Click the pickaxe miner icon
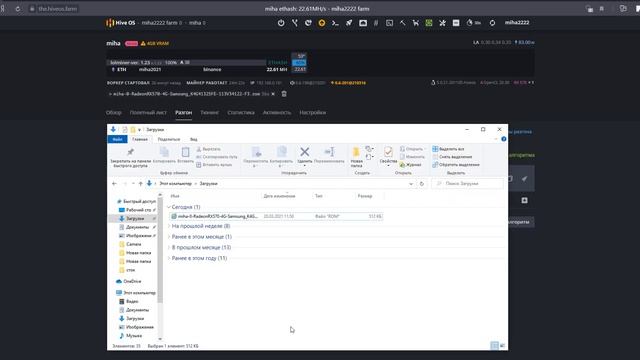The image size is (640, 360). (x=402, y=23)
